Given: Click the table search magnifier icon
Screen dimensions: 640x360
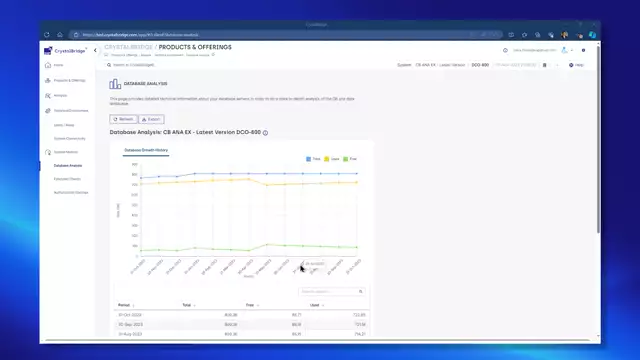Looking at the screenshot, I should coord(360,291).
